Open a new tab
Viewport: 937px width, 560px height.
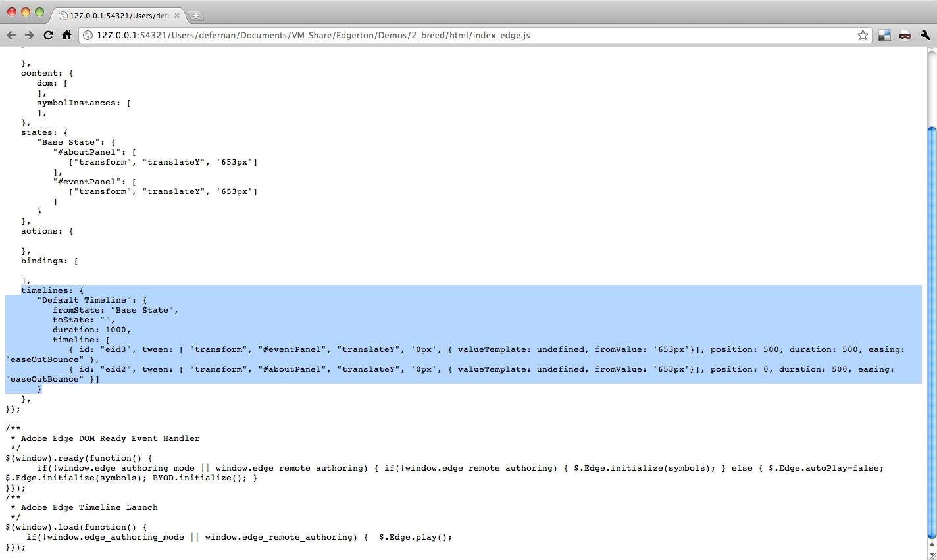tap(196, 15)
